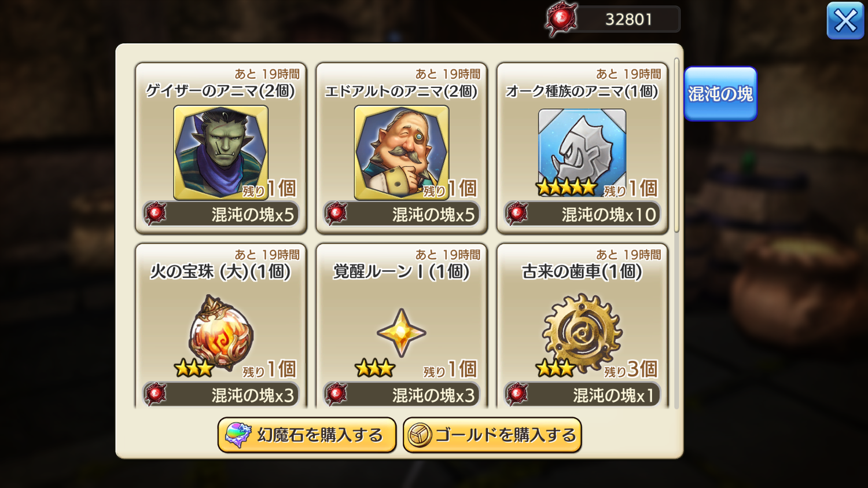Select the ゲイザー character portrait icon
Screen dimensions: 868x488
tap(220, 152)
